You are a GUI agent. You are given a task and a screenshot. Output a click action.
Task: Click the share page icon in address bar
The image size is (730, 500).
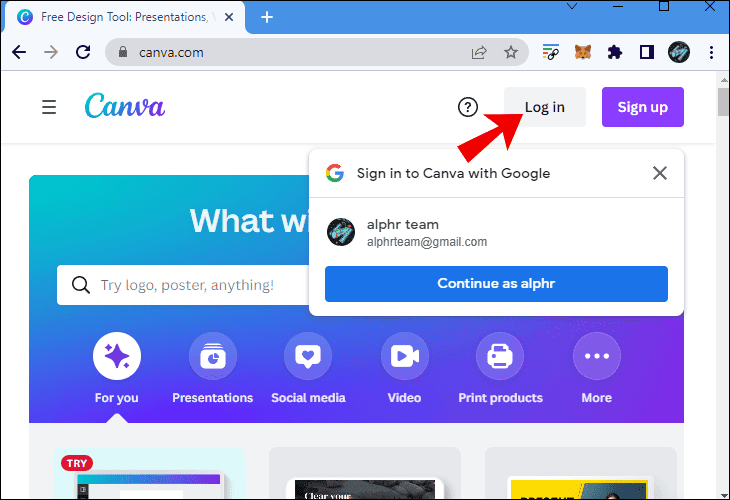(479, 52)
